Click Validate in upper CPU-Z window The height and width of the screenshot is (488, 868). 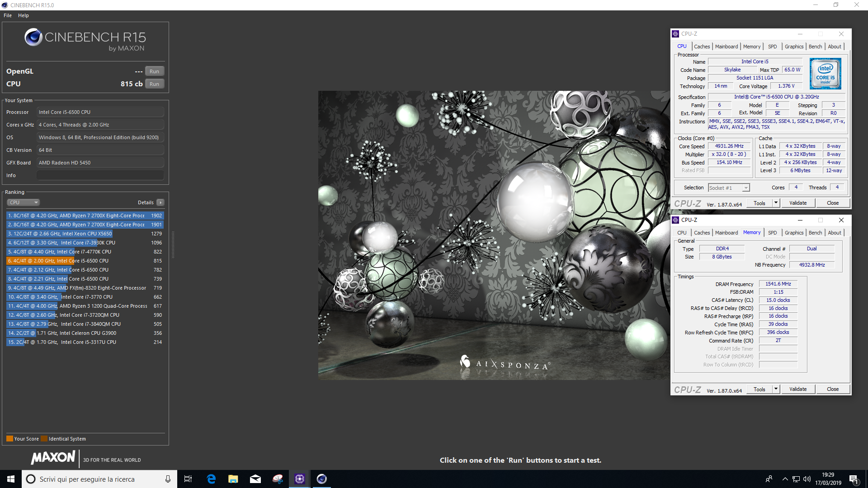(798, 203)
